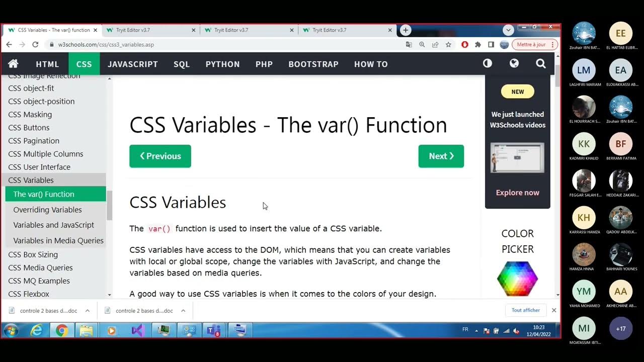Viewport: 644px width, 362px height.
Task: Open CSS Multiple Columns sidebar link
Action: [46, 154]
